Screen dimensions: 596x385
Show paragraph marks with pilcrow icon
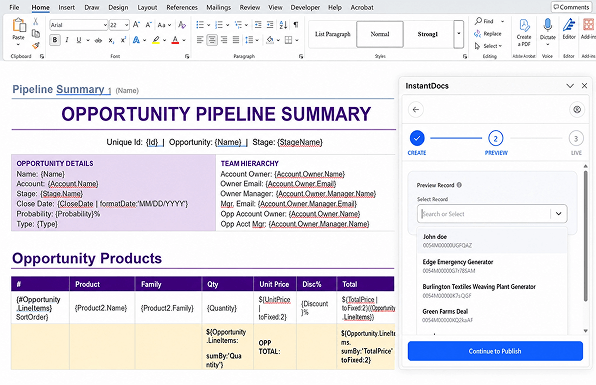click(296, 25)
